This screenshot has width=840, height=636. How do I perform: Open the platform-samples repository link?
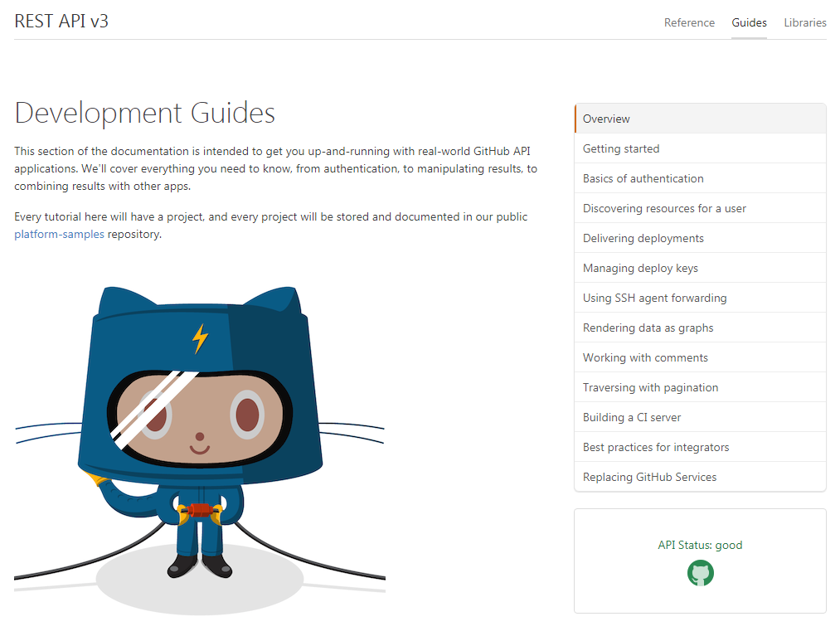point(58,234)
